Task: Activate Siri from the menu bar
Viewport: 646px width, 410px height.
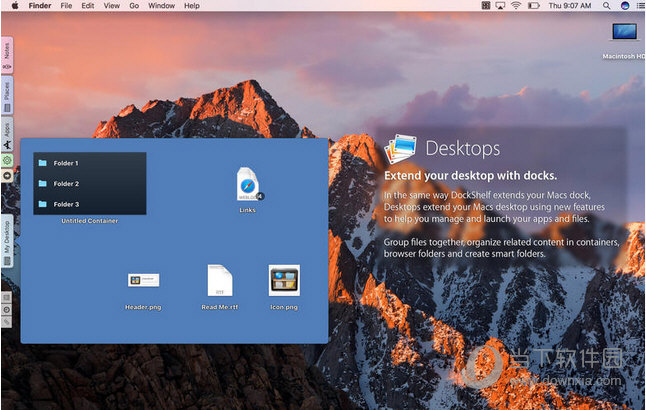Action: [625, 6]
